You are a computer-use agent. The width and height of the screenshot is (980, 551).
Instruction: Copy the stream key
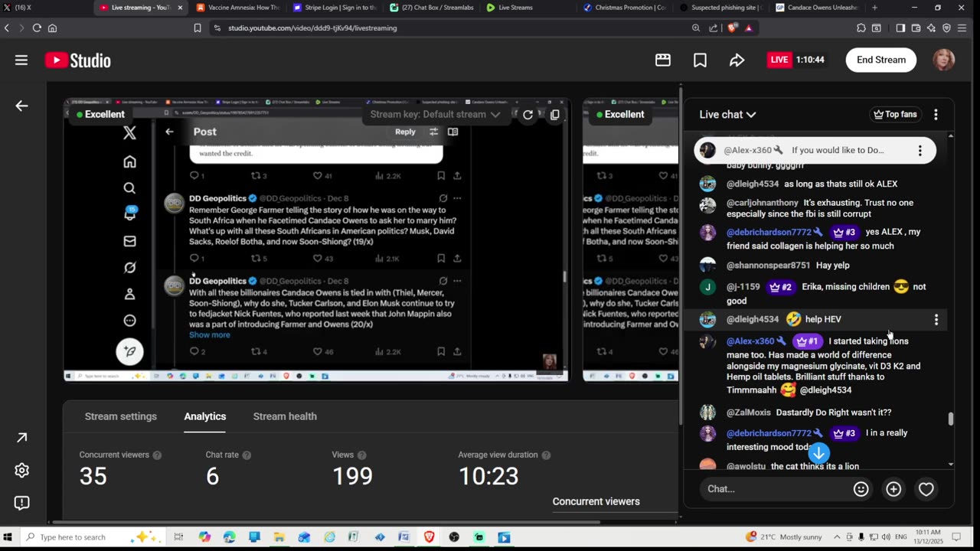(x=555, y=115)
